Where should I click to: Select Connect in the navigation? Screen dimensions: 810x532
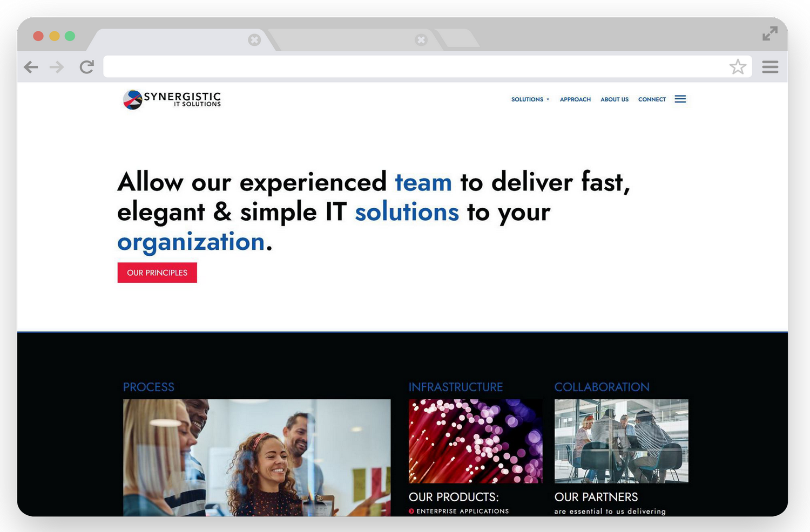point(652,99)
